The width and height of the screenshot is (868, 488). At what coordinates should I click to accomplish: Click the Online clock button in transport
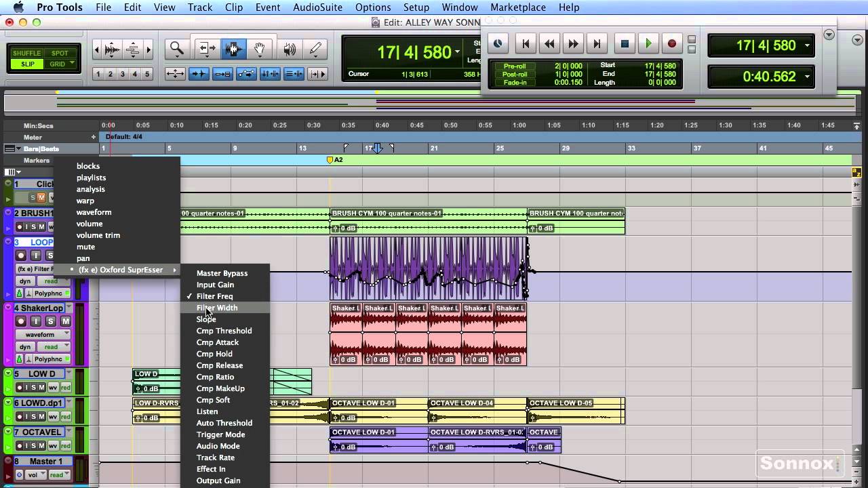pyautogui.click(x=498, y=44)
